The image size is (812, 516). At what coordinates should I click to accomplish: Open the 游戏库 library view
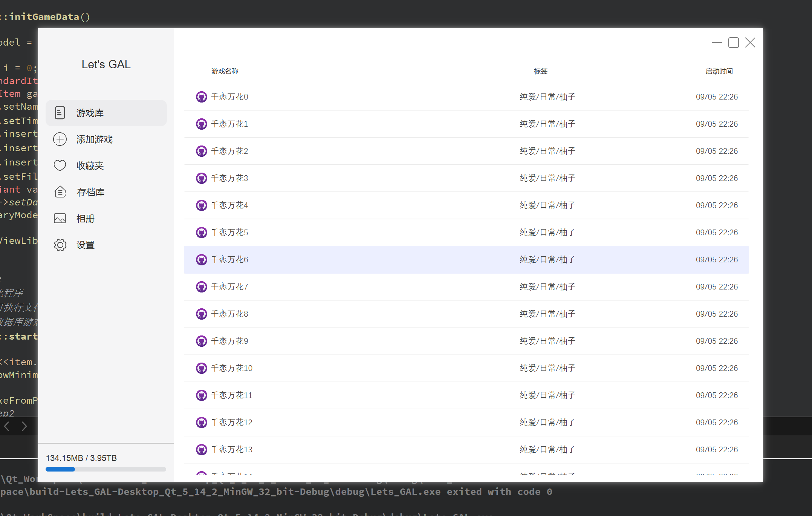pos(90,113)
